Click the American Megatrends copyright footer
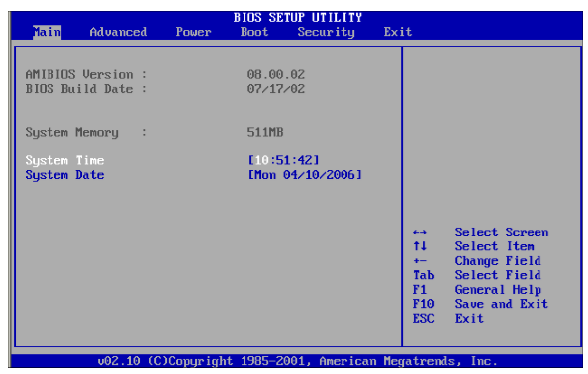 tap(297, 361)
